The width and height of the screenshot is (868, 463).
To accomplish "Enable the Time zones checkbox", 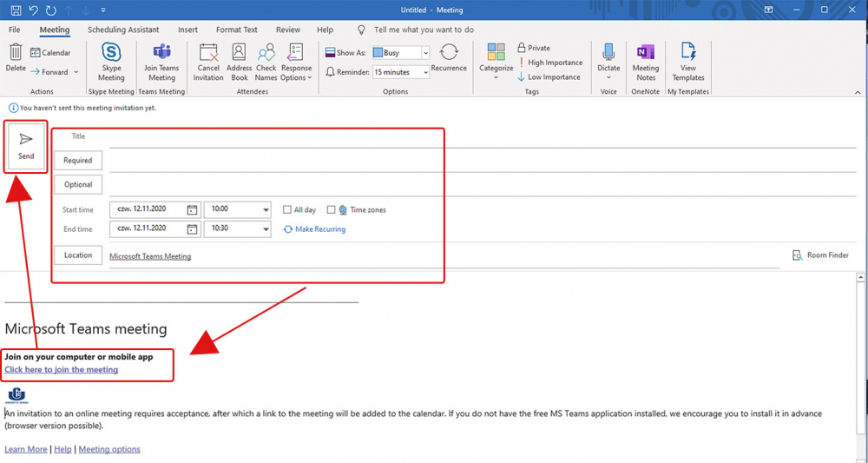I will (331, 210).
